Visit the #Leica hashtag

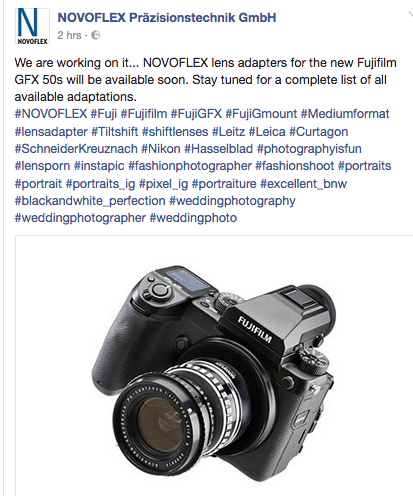[x=267, y=132]
